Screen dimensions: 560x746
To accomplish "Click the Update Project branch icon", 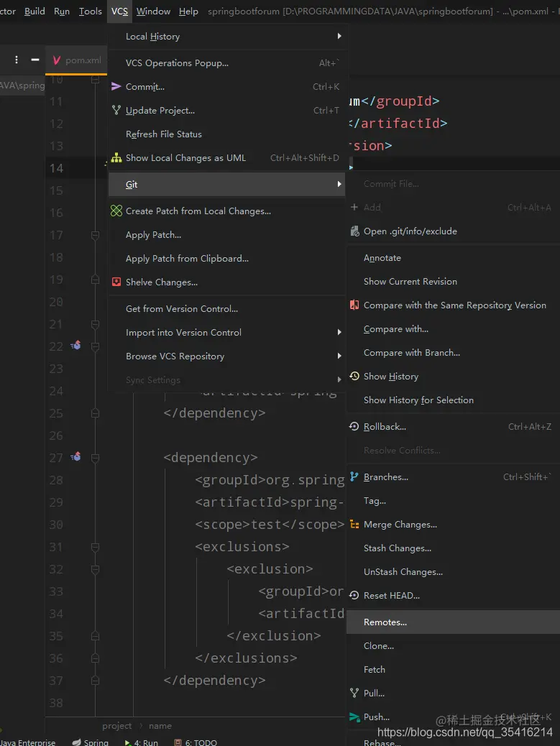I will [x=116, y=111].
